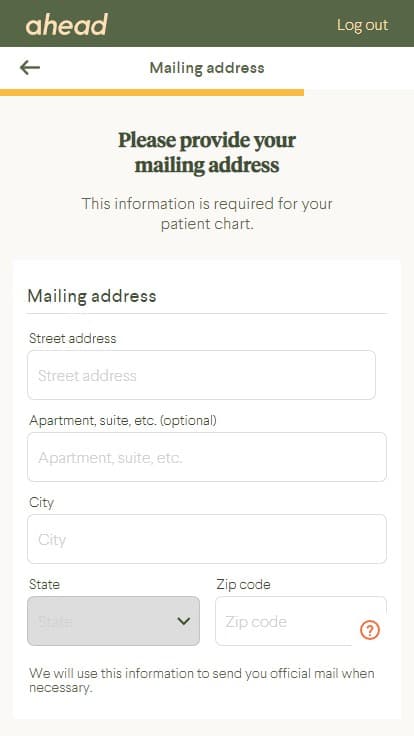Image resolution: width=414 pixels, height=736 pixels.
Task: Click into the City text field
Action: [x=207, y=539]
